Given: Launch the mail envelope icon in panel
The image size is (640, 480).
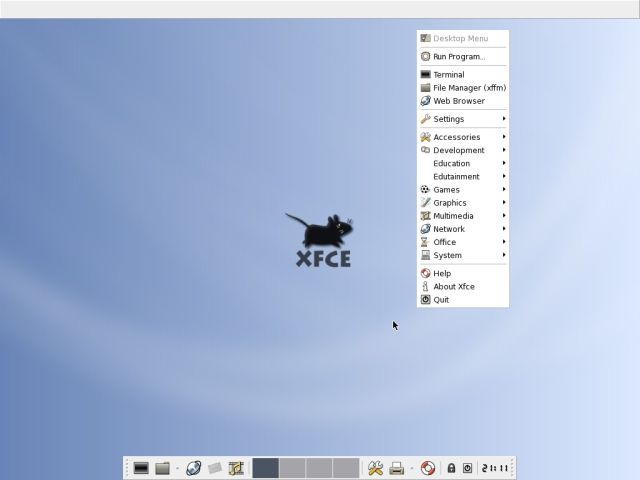Looking at the screenshot, I should click(215, 468).
